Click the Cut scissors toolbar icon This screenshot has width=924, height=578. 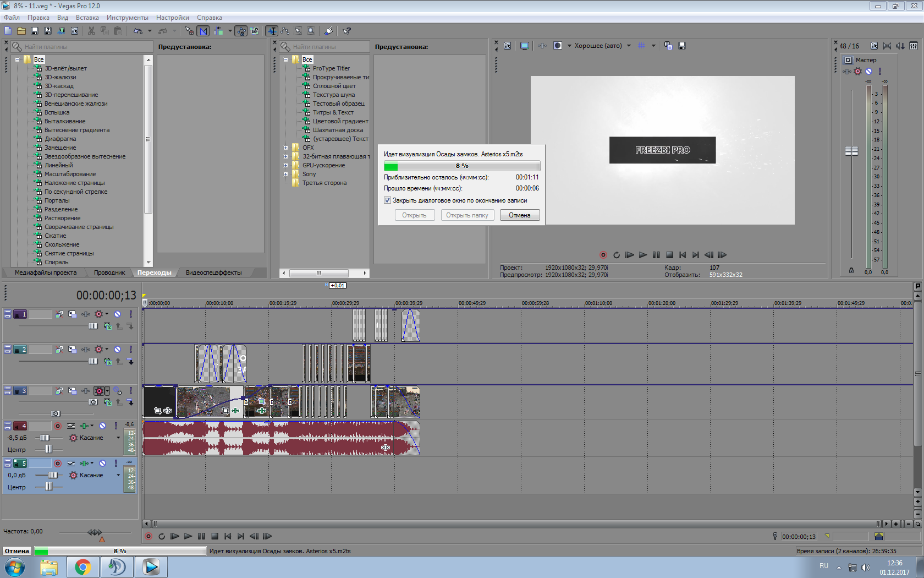[x=91, y=31]
